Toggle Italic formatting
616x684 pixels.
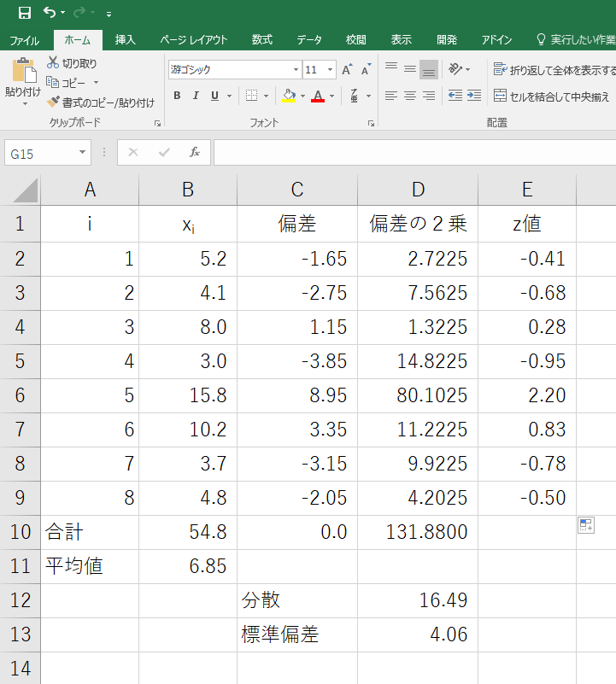click(196, 96)
